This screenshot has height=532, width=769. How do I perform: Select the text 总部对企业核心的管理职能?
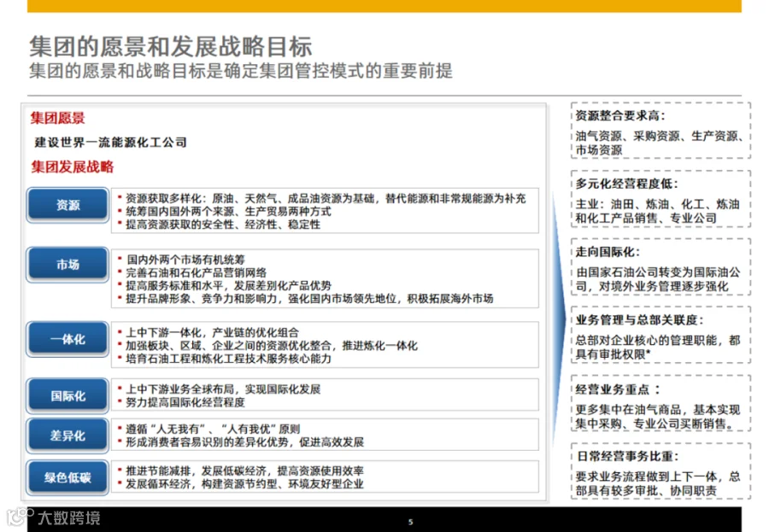(657, 348)
